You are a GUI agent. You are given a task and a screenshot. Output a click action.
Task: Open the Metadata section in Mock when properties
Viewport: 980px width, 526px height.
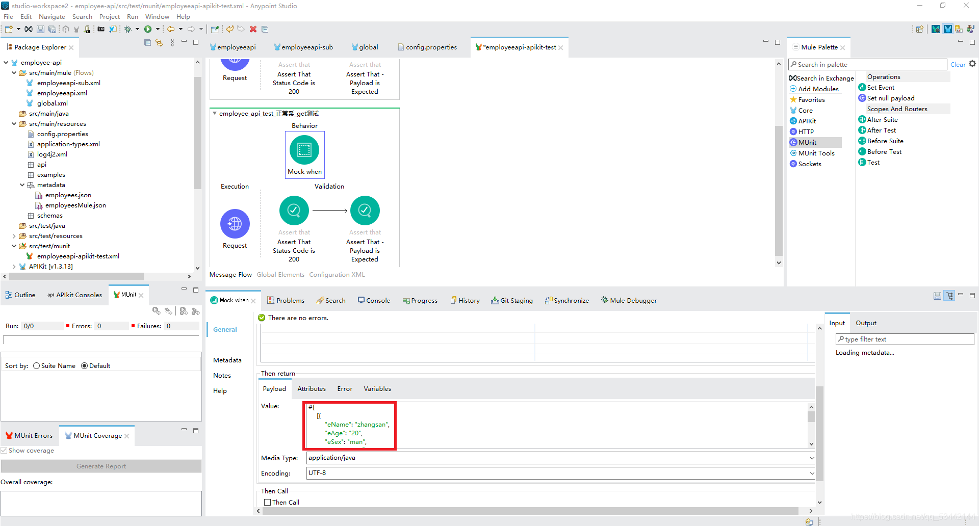click(x=227, y=360)
